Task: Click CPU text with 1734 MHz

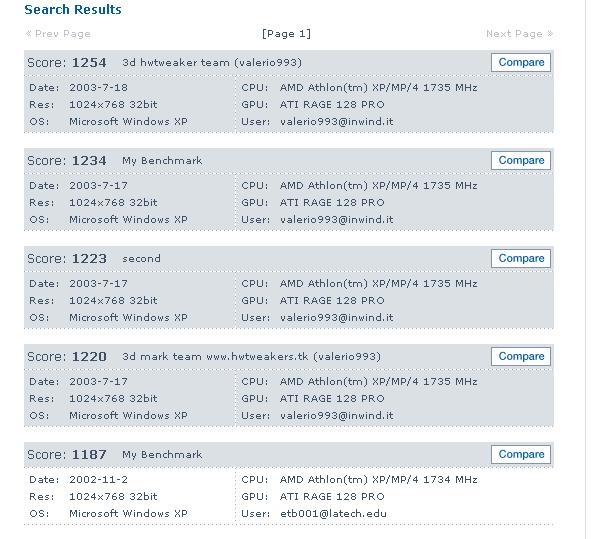Action: [x=379, y=480]
